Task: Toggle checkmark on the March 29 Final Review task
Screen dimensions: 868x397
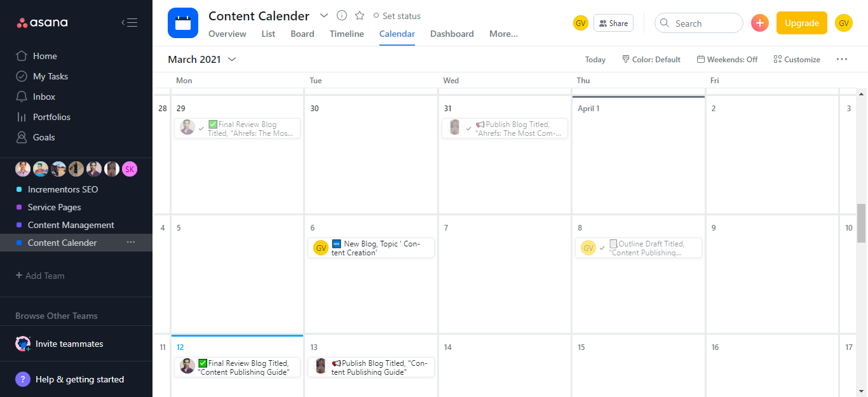Action: point(201,128)
